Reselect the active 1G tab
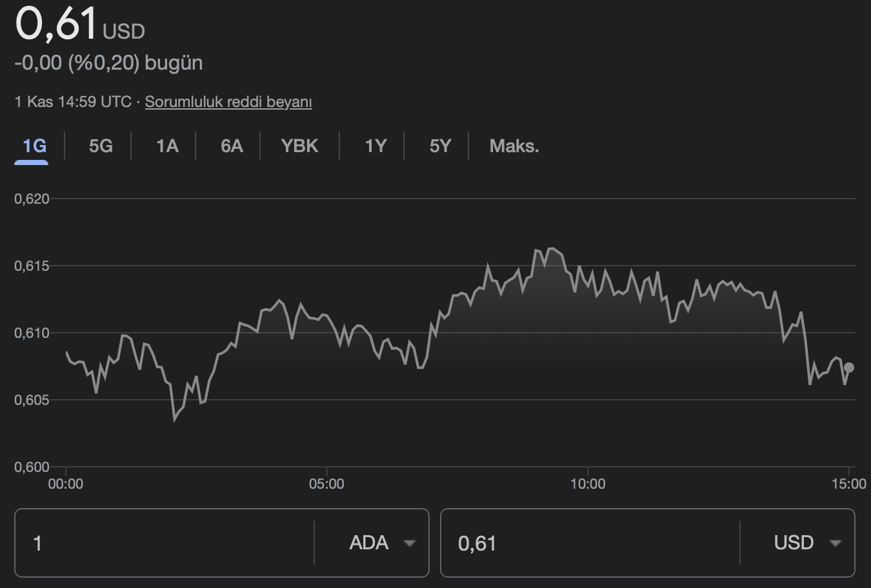 coord(34,146)
